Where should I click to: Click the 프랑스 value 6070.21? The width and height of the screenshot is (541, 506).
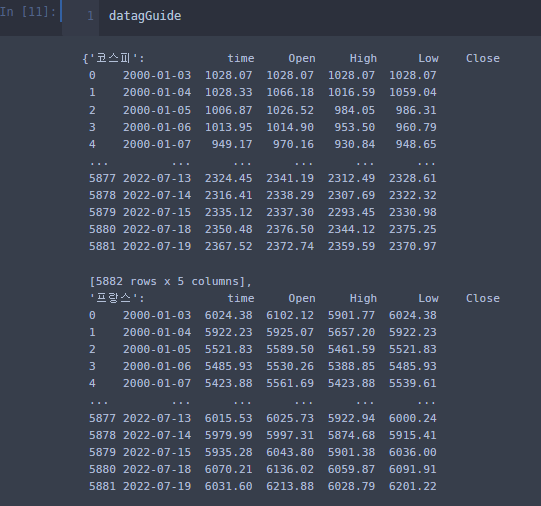[228, 469]
